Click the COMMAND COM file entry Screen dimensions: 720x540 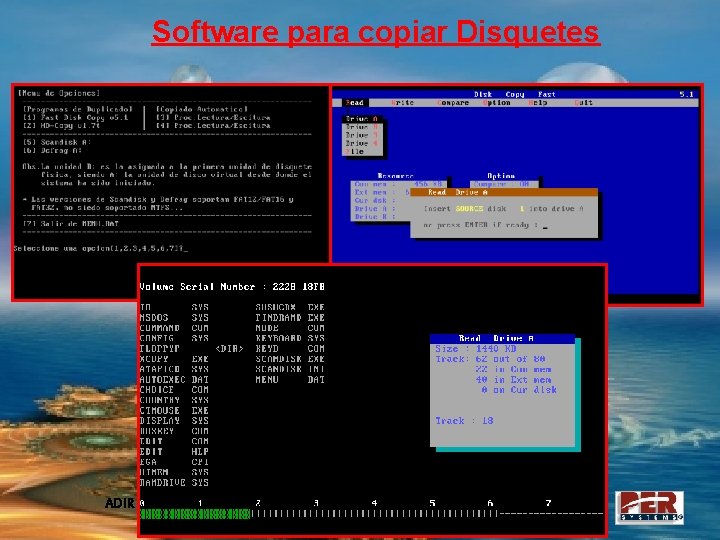tap(174, 328)
